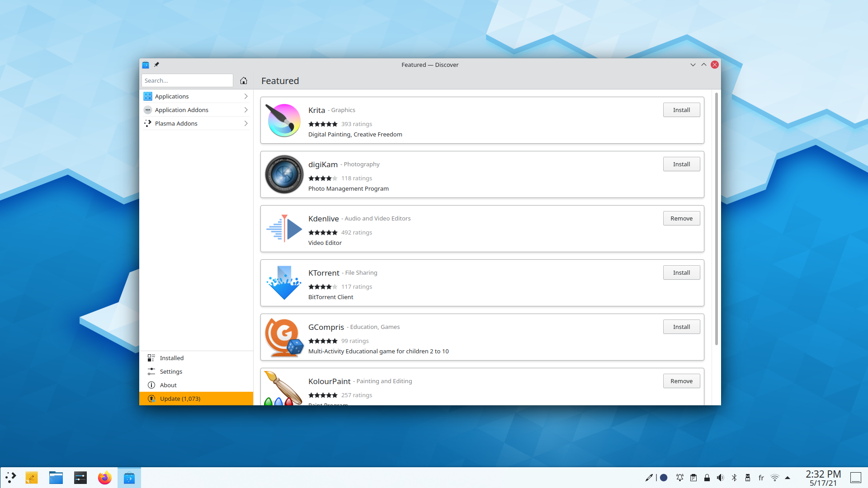Expand the Applications category chevron
Viewport: 868px width, 488px height.
pos(246,96)
